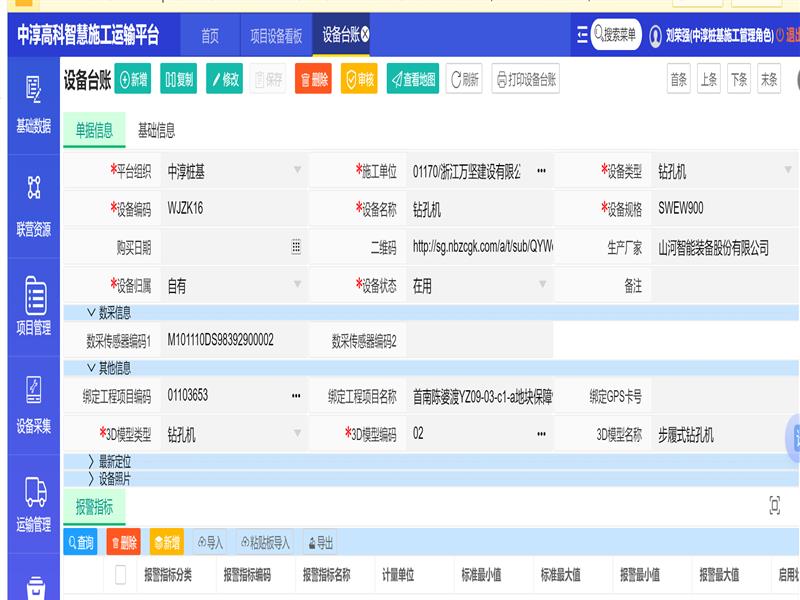Tick the select-all checkbox in alarm table header
800x600 pixels.
(121, 574)
